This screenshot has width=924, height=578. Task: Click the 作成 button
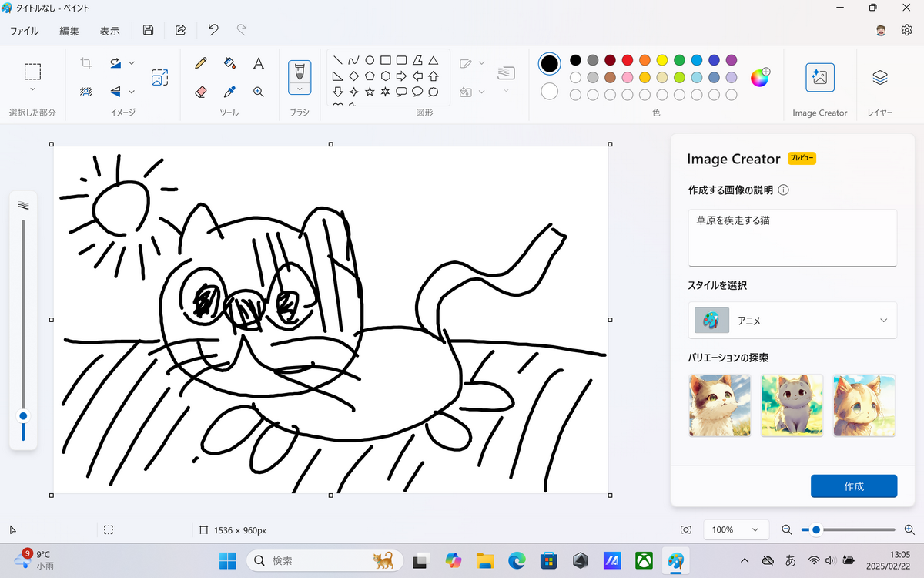pyautogui.click(x=853, y=486)
